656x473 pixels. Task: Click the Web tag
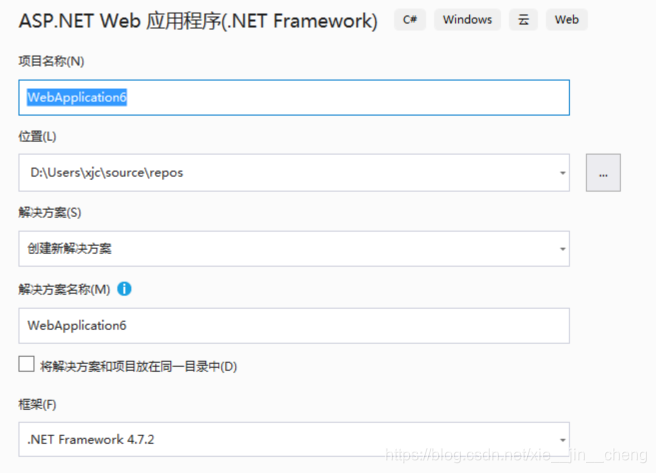[566, 20]
